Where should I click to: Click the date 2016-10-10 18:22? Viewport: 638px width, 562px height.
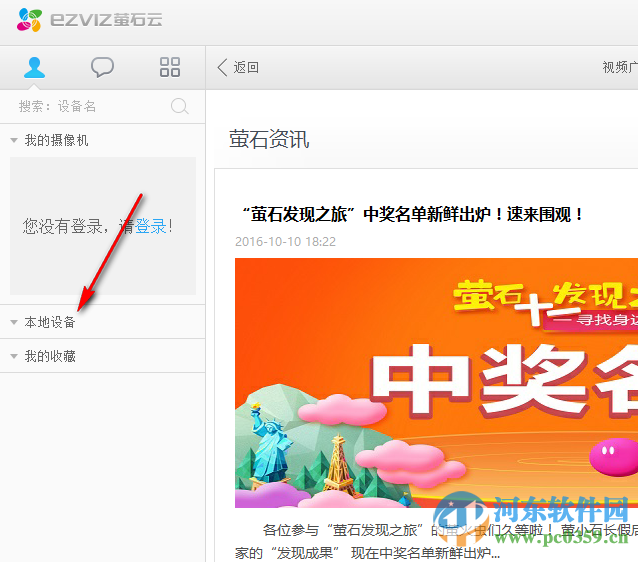coord(285,242)
